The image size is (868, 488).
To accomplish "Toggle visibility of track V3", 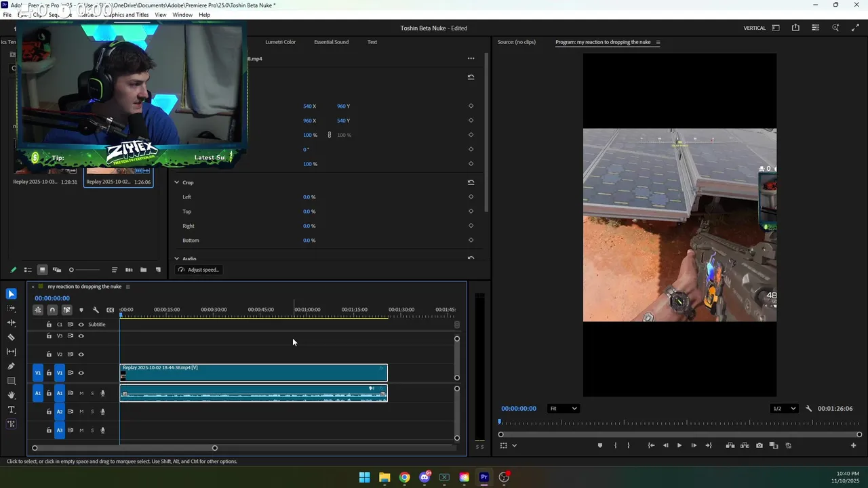I will tap(81, 336).
